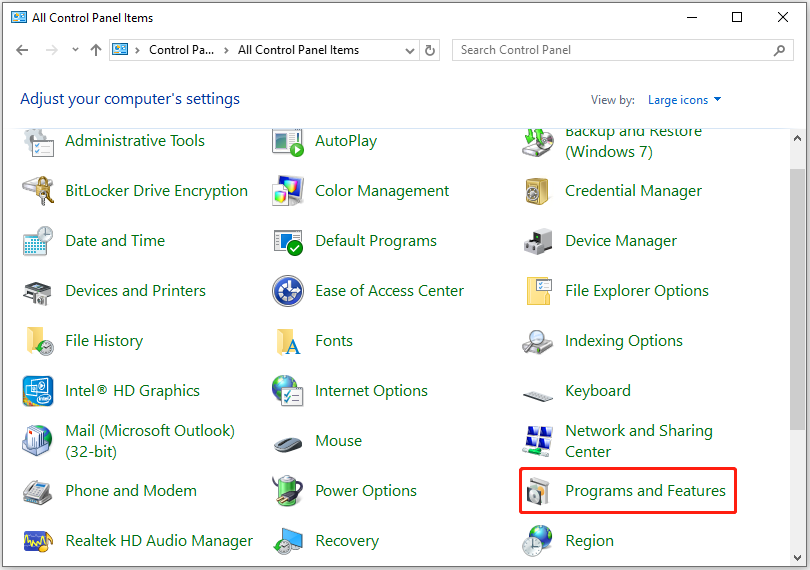Open Network and Sharing Center icon

pos(537,441)
